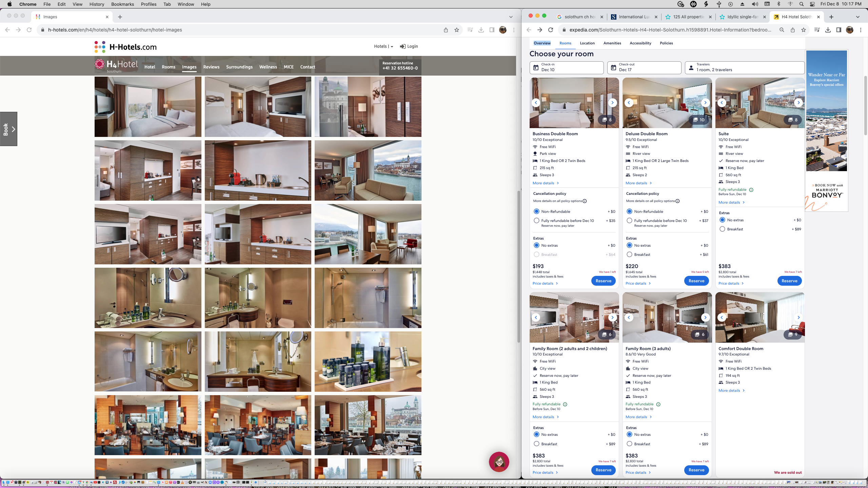Select Breakfast for Family Room 3 adults
Screen dimensions: 868x488
point(629,444)
